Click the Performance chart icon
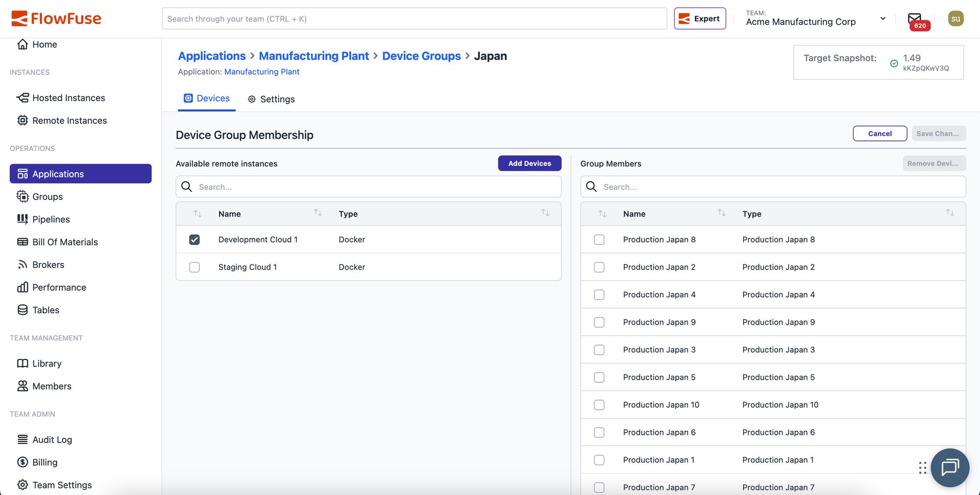The width and height of the screenshot is (980, 495). (x=22, y=287)
